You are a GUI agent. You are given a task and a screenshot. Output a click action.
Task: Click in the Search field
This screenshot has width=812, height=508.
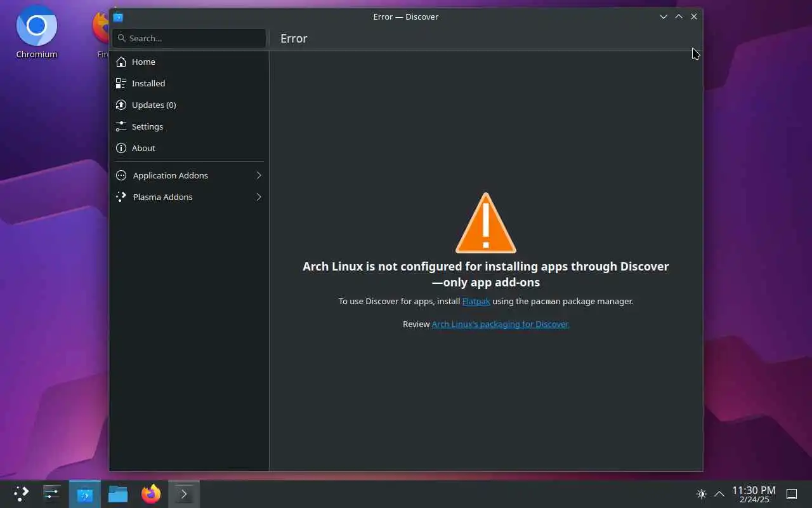(x=189, y=38)
